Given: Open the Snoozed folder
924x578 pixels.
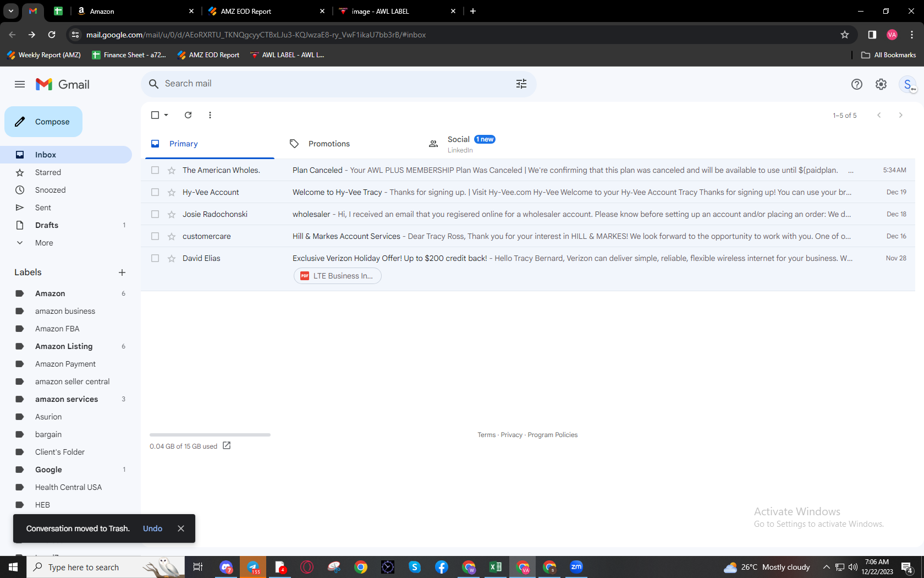Looking at the screenshot, I should pyautogui.click(x=66, y=190).
